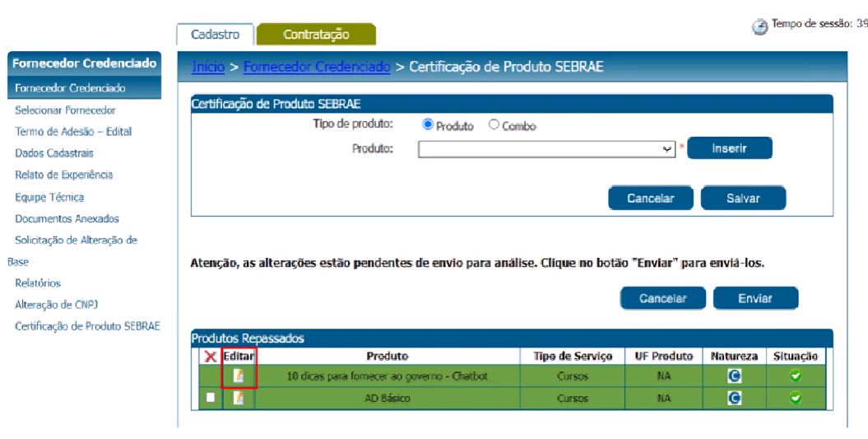This screenshot has height=439, width=868.
Task: Open Equipe Técnica in the sidebar
Action: pyautogui.click(x=49, y=197)
